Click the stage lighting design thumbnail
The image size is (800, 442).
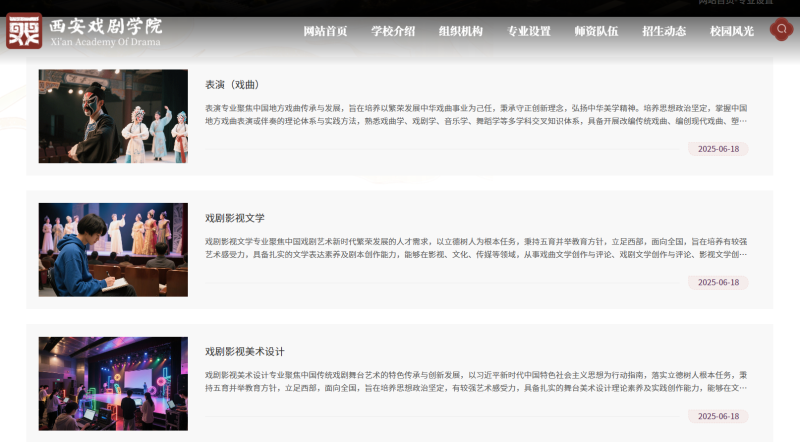(113, 384)
